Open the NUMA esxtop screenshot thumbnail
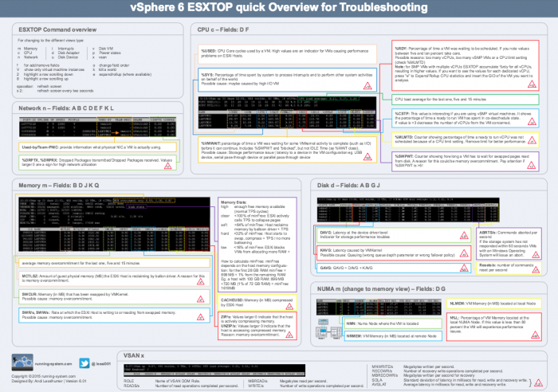This screenshot has width=558, height=392. (x=379, y=307)
